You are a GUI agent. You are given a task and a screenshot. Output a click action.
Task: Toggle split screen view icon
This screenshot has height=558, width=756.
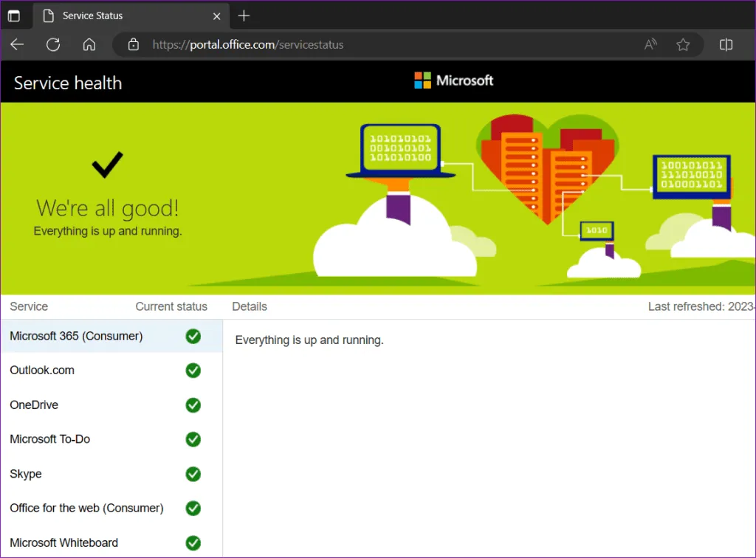(x=726, y=44)
